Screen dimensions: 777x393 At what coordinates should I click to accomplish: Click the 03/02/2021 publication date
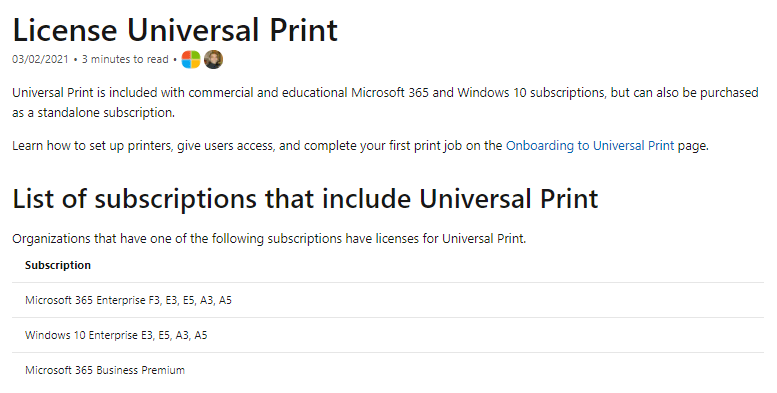point(40,59)
